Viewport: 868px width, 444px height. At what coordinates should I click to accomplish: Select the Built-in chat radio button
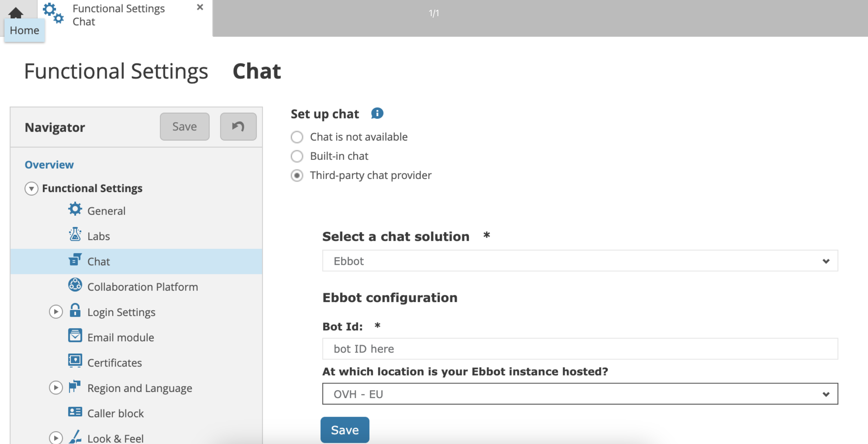297,156
